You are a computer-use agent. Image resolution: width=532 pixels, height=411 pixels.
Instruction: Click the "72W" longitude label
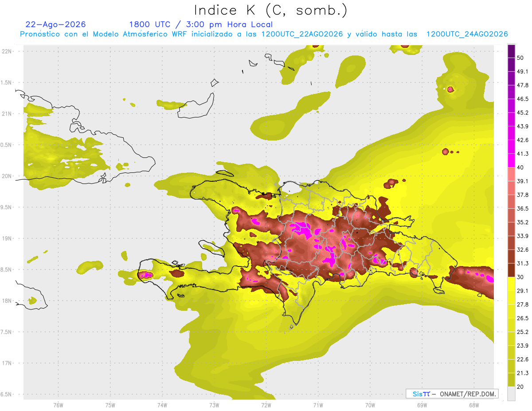[266, 405]
